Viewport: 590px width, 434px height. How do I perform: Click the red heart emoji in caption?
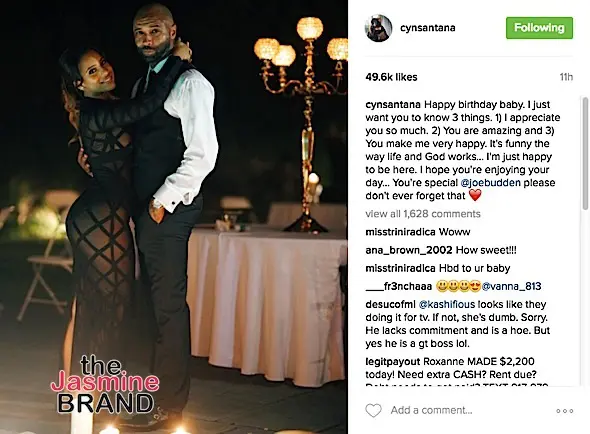tap(475, 195)
